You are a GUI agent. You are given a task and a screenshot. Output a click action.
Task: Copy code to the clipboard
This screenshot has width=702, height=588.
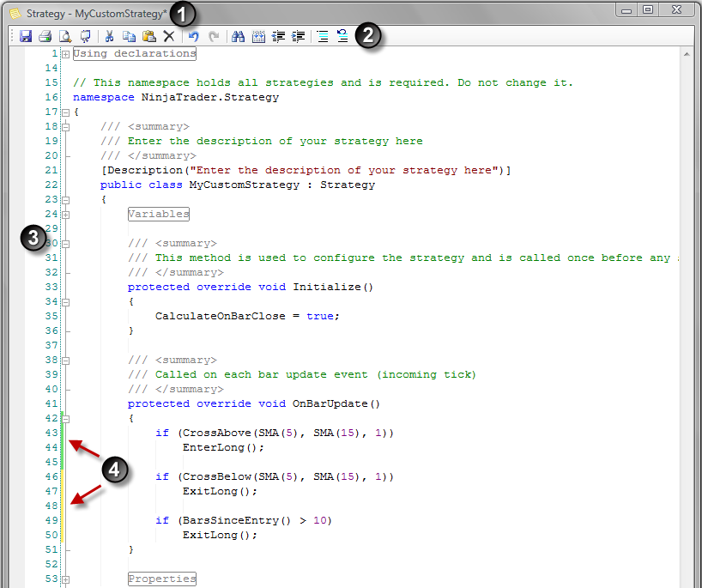tap(129, 36)
